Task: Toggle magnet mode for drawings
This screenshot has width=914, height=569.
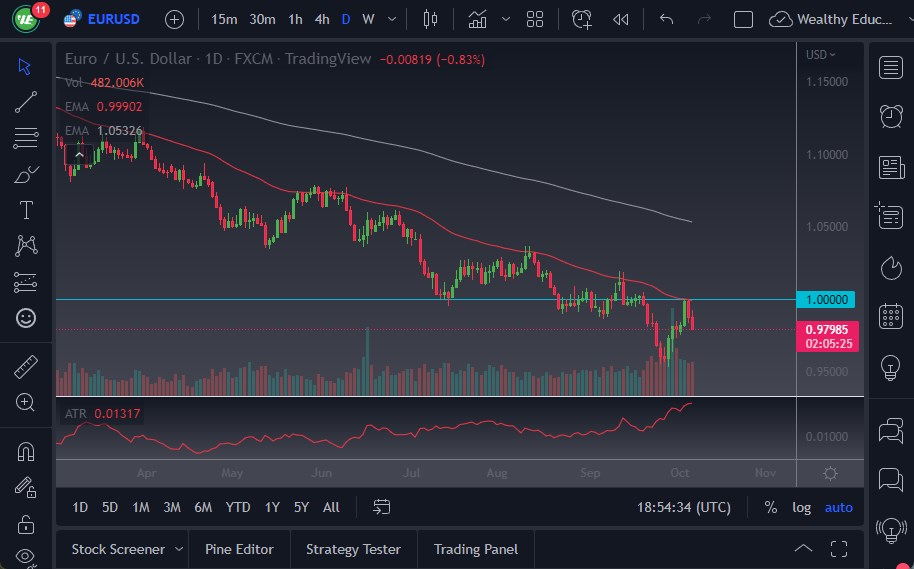Action: pyautogui.click(x=26, y=452)
